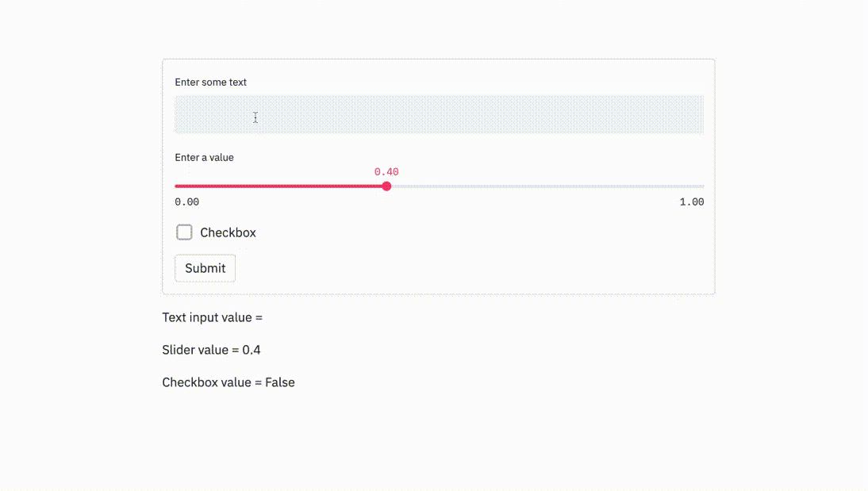Click the red slider thumb handle
The width and height of the screenshot is (868, 491).
386,186
